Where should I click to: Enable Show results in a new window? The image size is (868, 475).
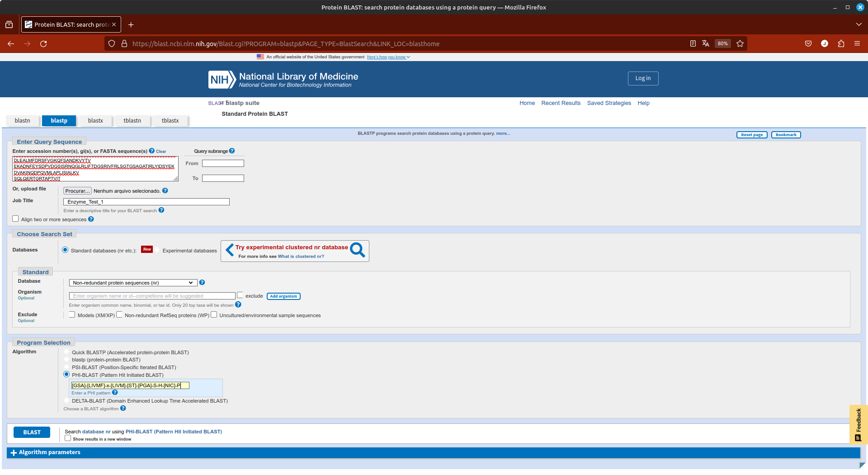[x=68, y=438]
